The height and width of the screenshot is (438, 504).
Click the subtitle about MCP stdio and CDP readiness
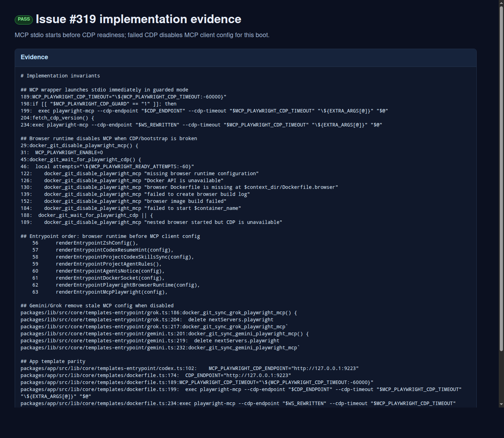pyautogui.click(x=142, y=35)
